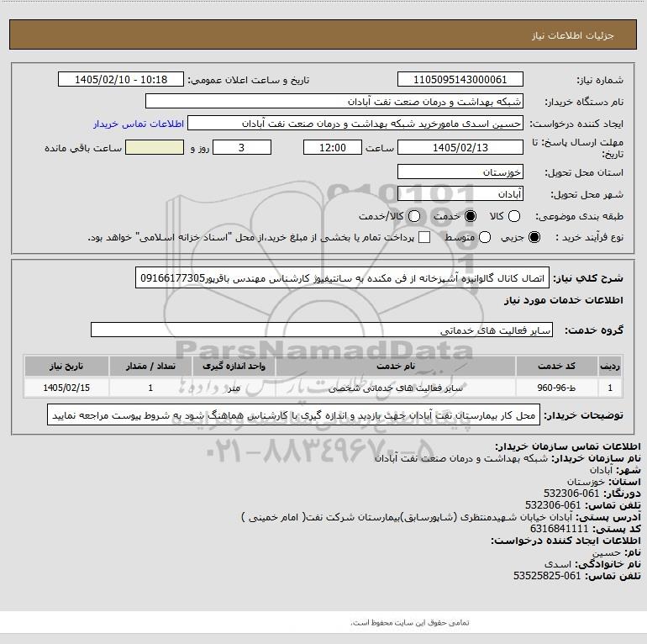Click the response deadline date 1405/02/13 field
Screen dimensions: 647x644
click(460, 147)
